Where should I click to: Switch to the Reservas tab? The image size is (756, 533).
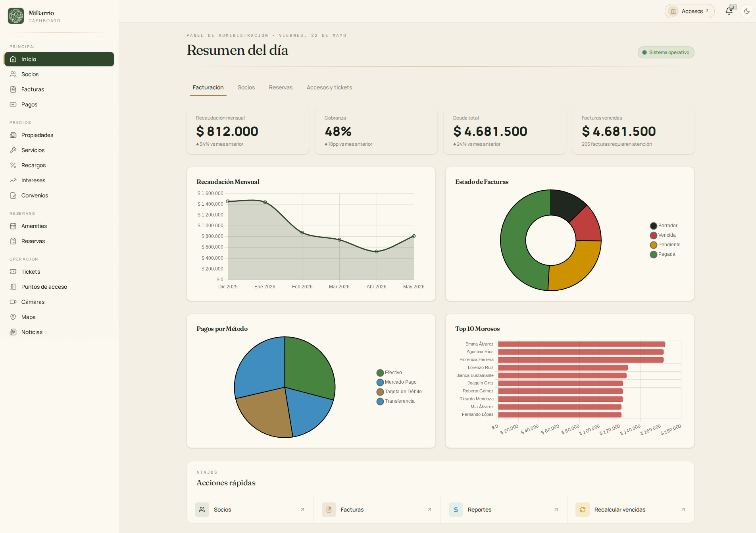click(x=281, y=87)
